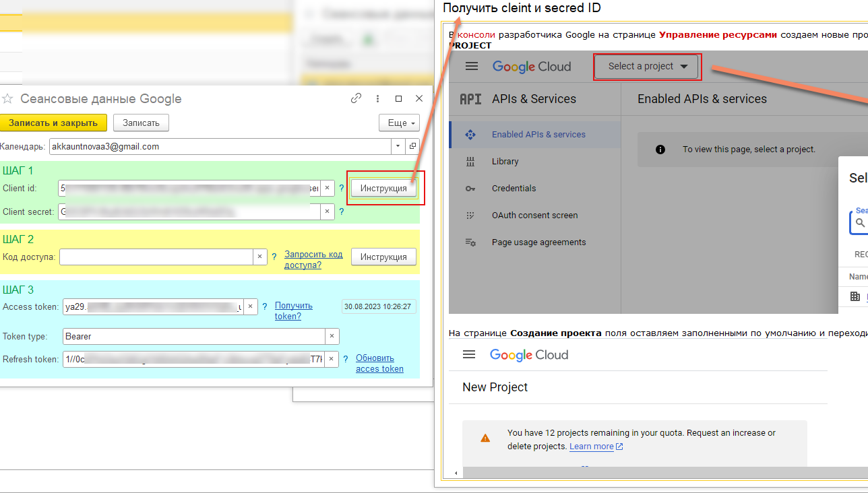Open OAuth consent screen in sidebar
The height and width of the screenshot is (493, 868).
click(x=534, y=216)
